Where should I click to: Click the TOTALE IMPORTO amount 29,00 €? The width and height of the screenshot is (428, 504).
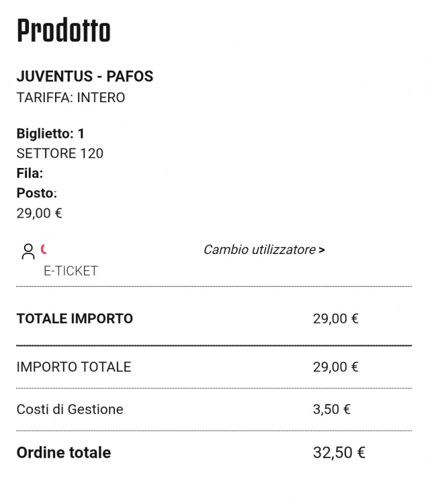pyautogui.click(x=335, y=319)
